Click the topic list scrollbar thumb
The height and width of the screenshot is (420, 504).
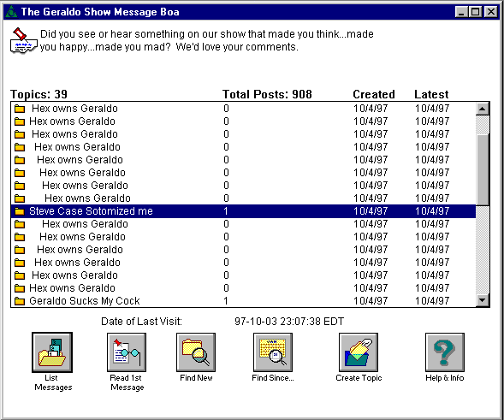click(x=483, y=169)
